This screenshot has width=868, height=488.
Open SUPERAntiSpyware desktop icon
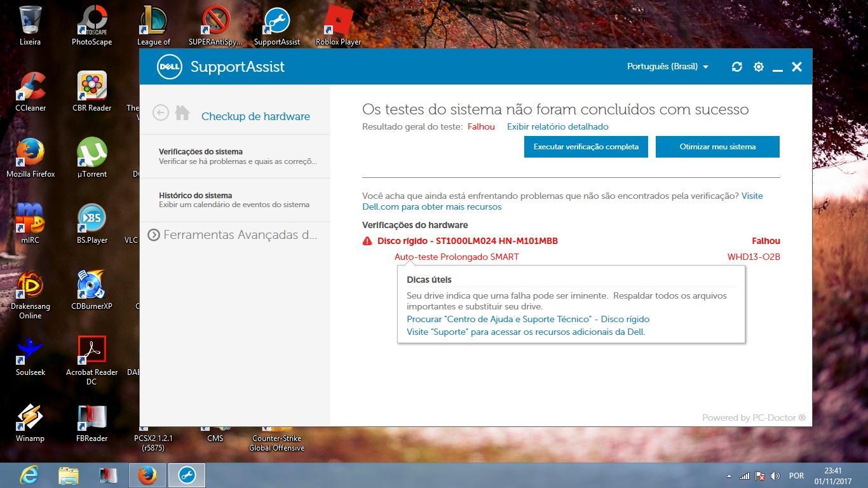click(x=215, y=25)
